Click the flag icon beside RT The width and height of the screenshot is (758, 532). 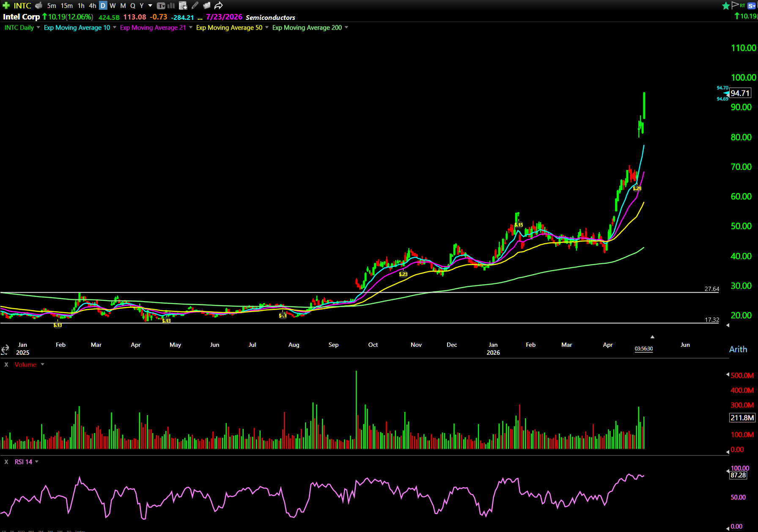click(735, 5)
